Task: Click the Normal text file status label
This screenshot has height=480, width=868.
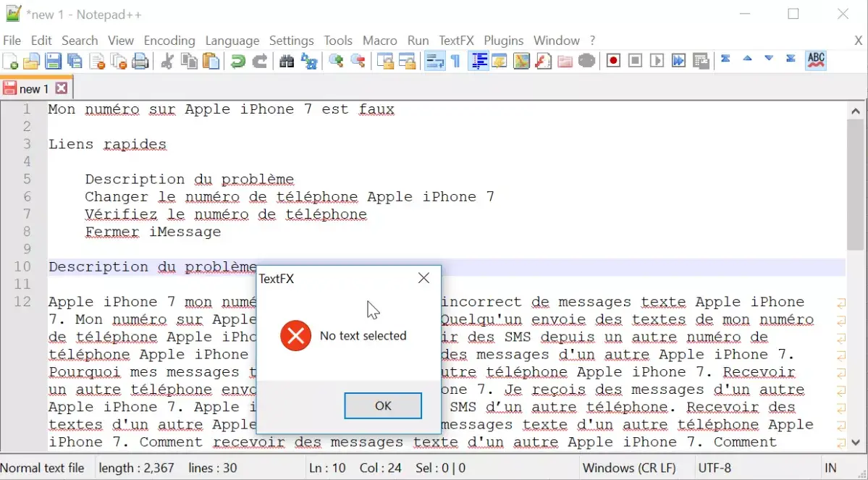Action: [x=43, y=468]
